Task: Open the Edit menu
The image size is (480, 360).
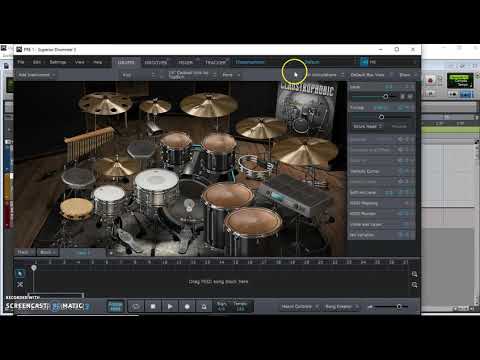Action: tap(37, 62)
